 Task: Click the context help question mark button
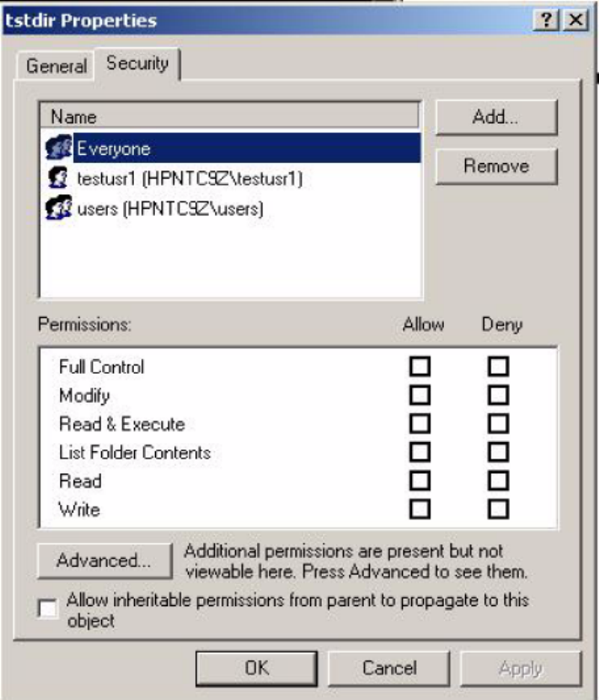click(551, 21)
